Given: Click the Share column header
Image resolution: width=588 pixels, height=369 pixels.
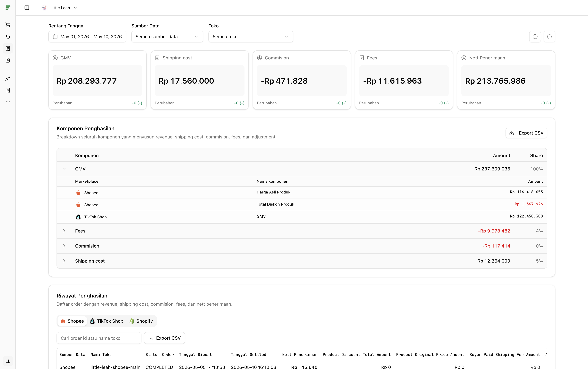Looking at the screenshot, I should 536,155.
